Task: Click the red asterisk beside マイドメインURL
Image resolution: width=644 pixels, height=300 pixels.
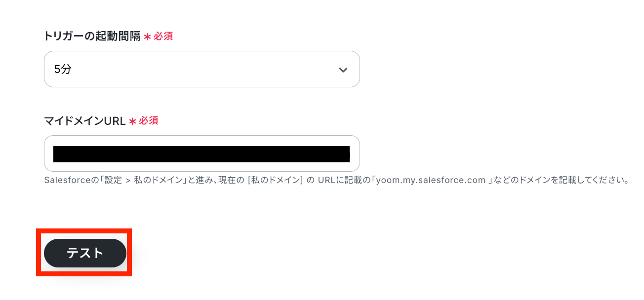Action: pyautogui.click(x=132, y=121)
